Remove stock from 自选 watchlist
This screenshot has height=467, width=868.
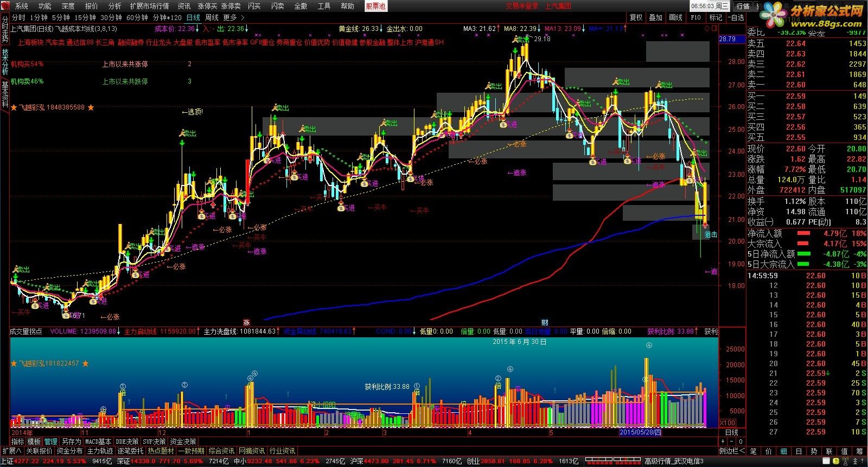pyautogui.click(x=735, y=17)
